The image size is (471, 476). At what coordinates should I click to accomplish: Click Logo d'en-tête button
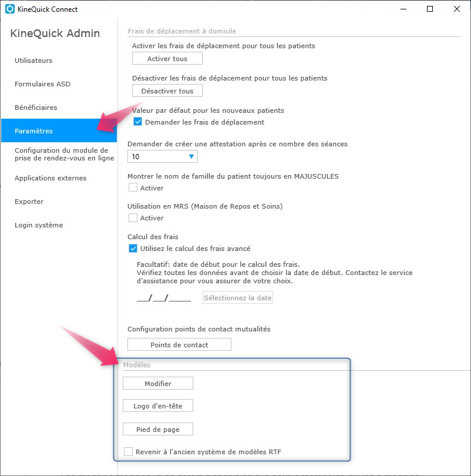tap(158, 405)
